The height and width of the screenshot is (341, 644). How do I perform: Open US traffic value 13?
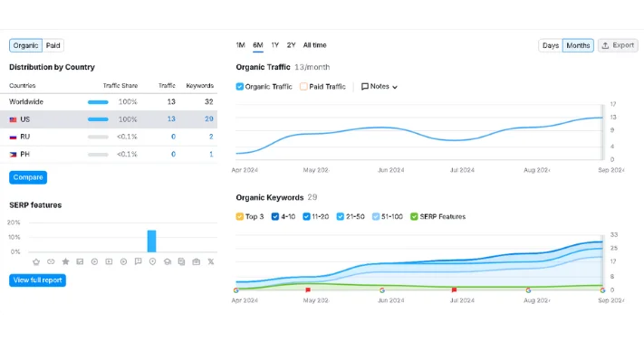pyautogui.click(x=171, y=119)
